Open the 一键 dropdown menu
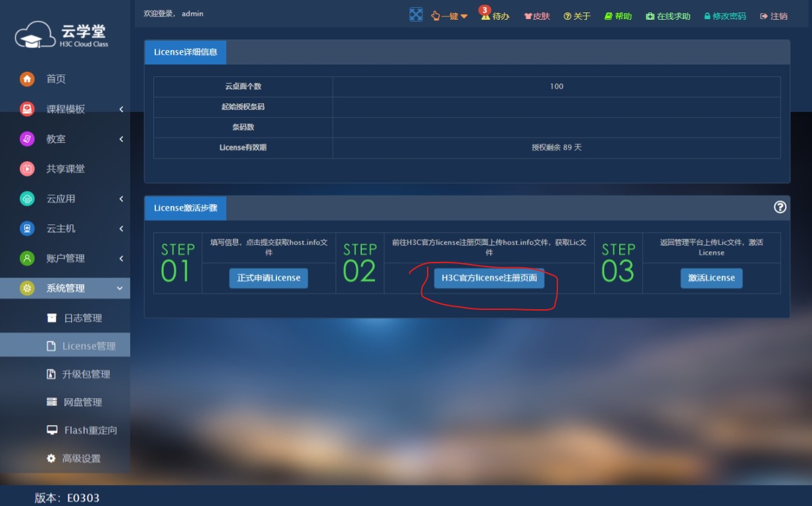 449,16
